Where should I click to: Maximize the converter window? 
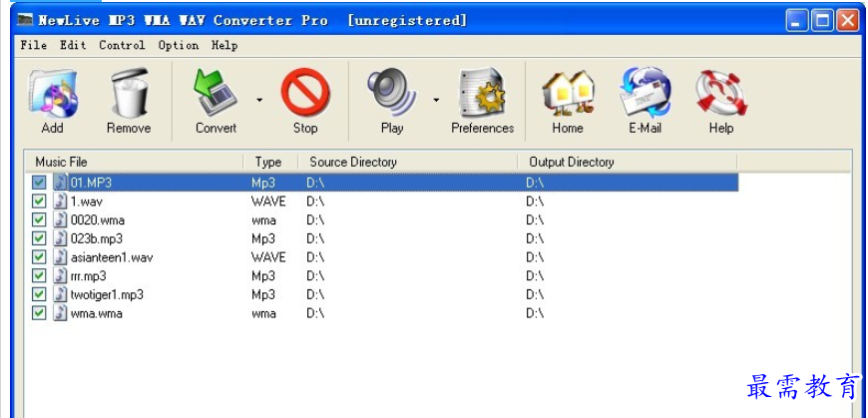(x=823, y=21)
